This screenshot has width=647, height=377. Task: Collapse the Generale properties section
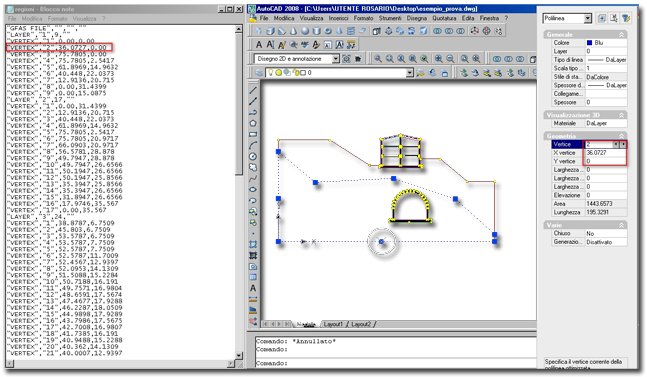[x=621, y=35]
